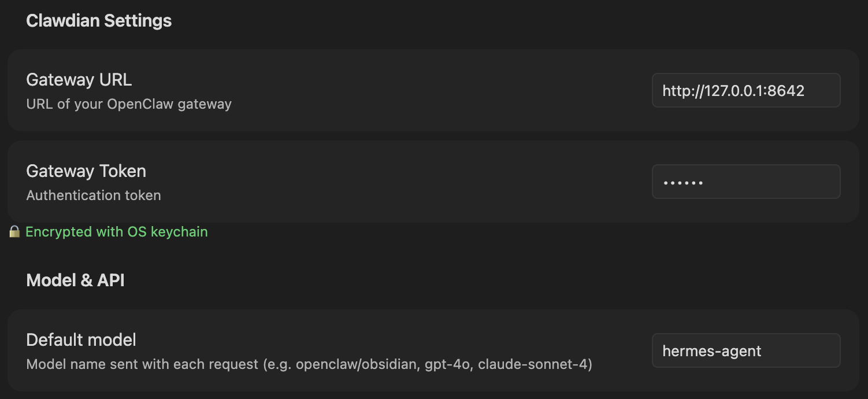Click the 'Model name sent with each request' text
Image resolution: width=868 pixels, height=399 pixels.
coord(142,364)
